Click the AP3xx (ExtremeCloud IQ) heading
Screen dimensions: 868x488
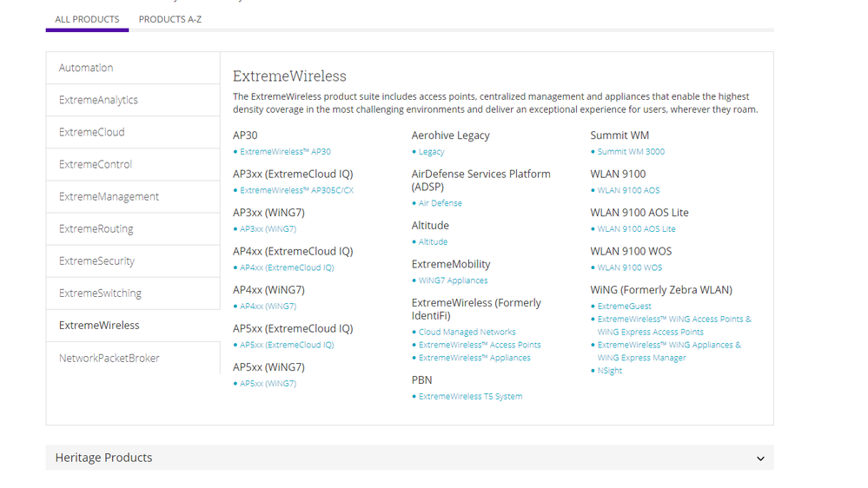pyautogui.click(x=293, y=175)
